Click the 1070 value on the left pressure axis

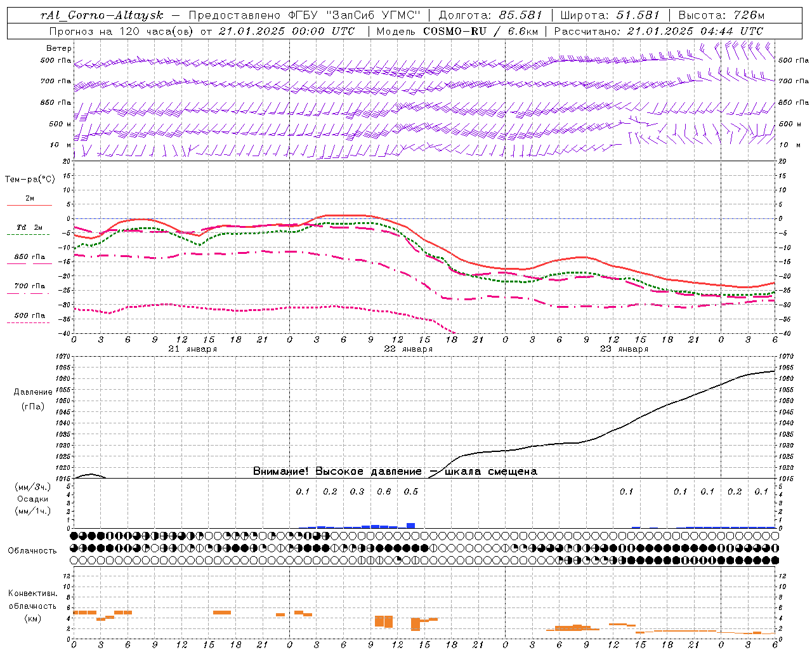tap(63, 357)
